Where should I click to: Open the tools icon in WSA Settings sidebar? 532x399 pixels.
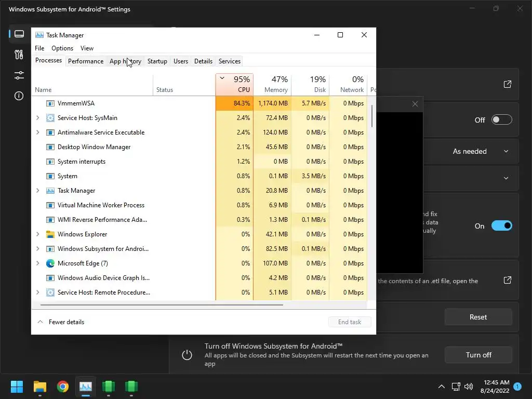click(19, 55)
